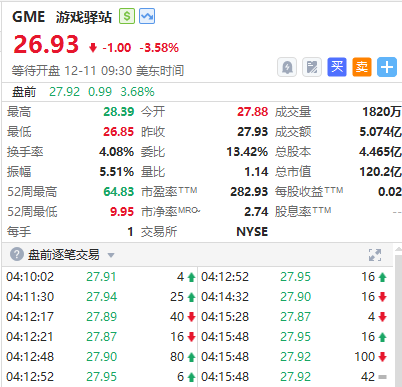Click the total shares 4.465亿
The height and width of the screenshot is (387, 402).
point(380,152)
